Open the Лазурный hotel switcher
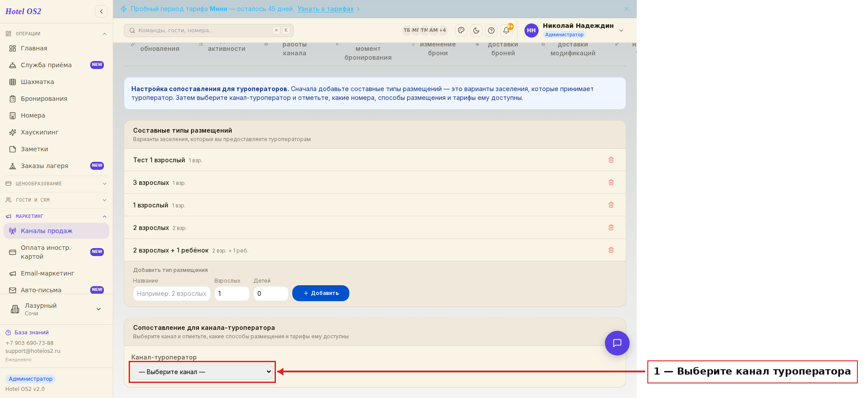This screenshot has height=398, width=868. click(56, 309)
